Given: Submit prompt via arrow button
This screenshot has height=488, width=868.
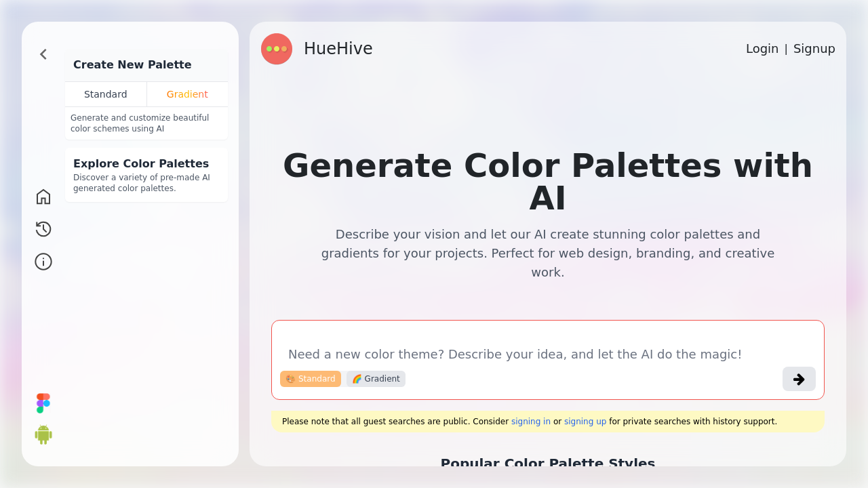Looking at the screenshot, I should coord(799,379).
